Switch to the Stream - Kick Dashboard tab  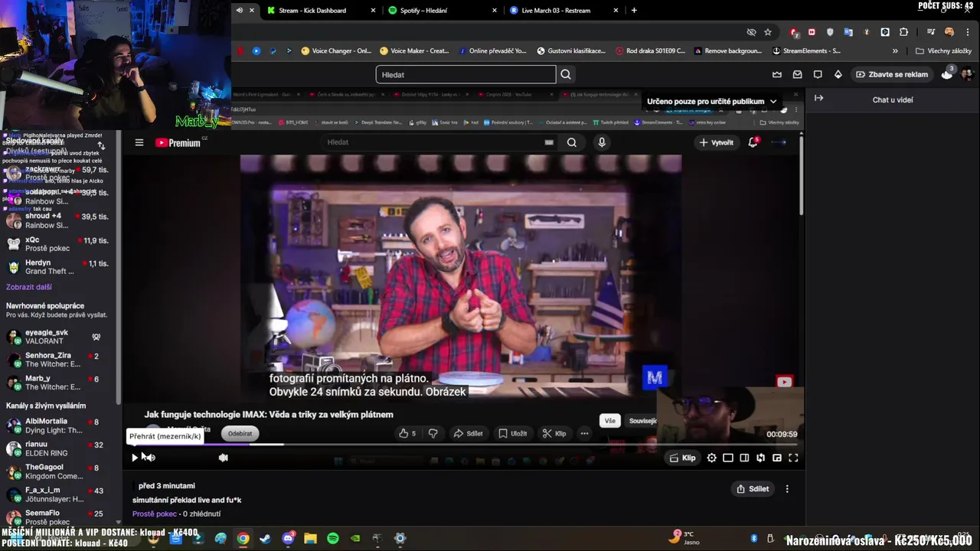click(x=312, y=11)
